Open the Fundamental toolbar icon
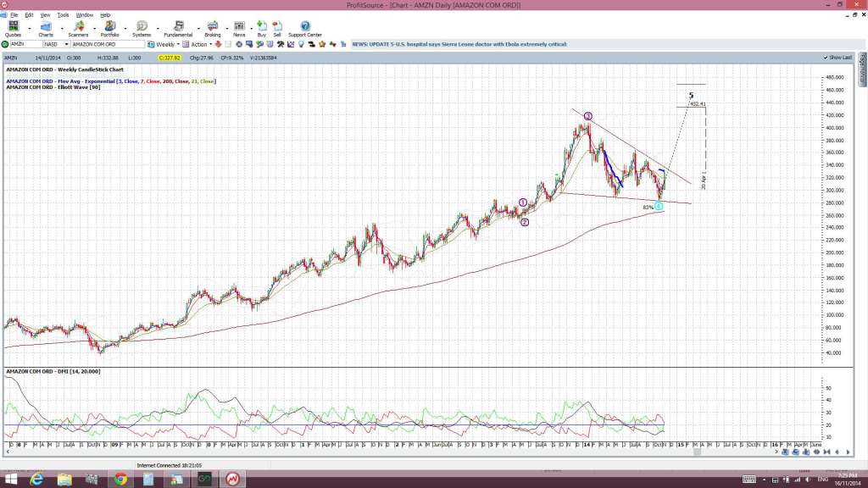 [178, 25]
